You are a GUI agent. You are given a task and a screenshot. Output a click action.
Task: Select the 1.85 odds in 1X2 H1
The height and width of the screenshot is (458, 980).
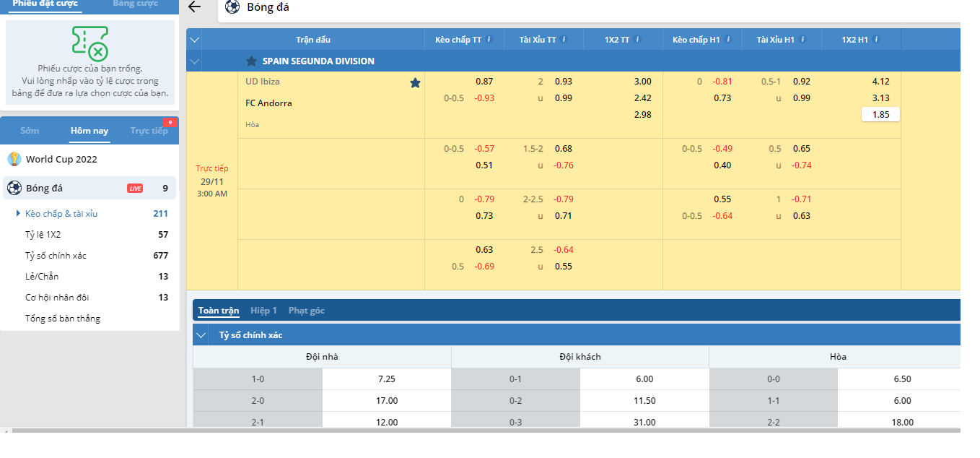pyautogui.click(x=880, y=114)
